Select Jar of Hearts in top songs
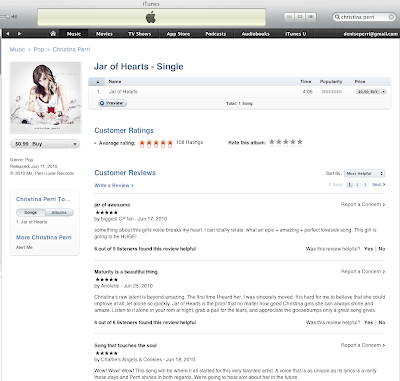 pyautogui.click(x=32, y=222)
